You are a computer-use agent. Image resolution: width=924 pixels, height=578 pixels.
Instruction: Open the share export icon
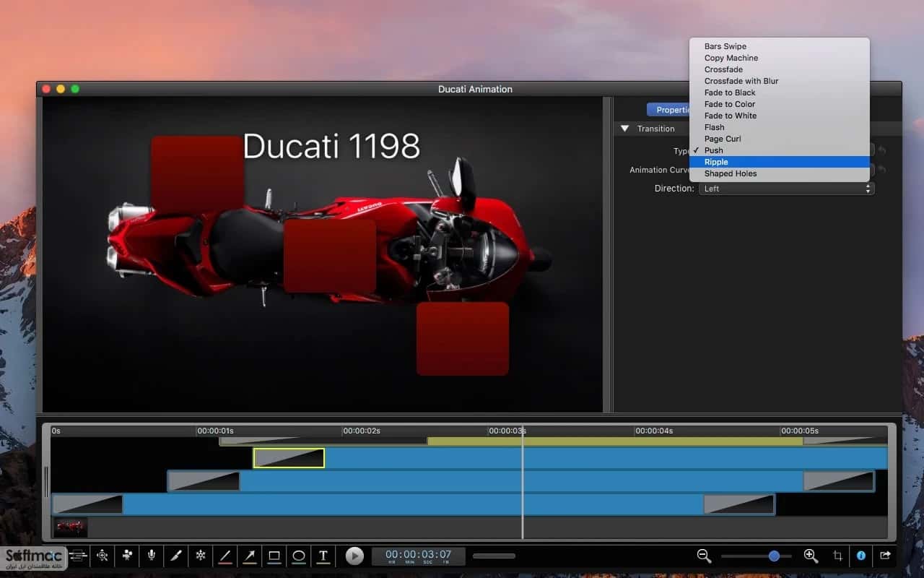(885, 556)
